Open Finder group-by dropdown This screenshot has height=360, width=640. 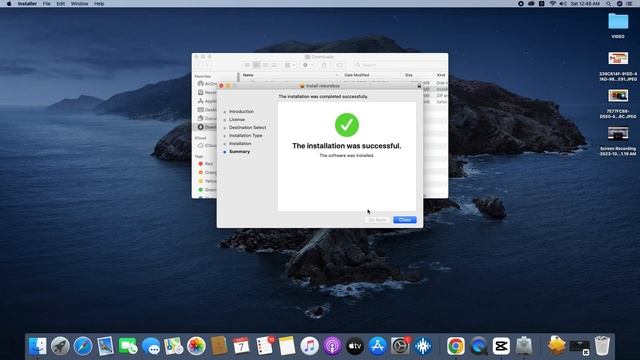click(x=290, y=65)
